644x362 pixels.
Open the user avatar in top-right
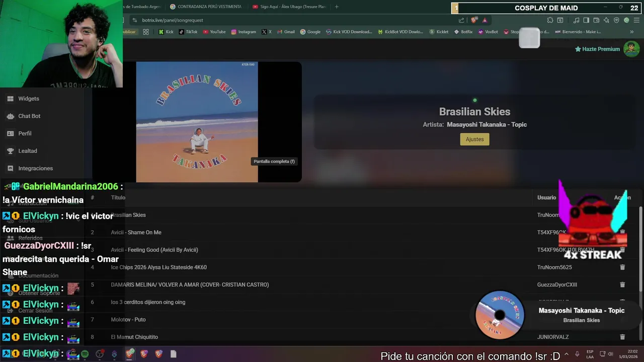click(x=631, y=49)
